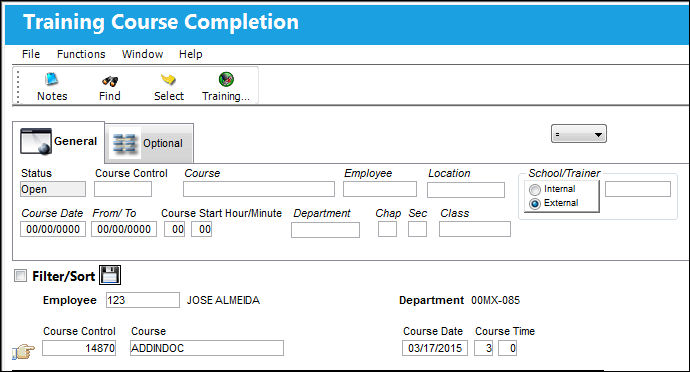Click the Class input field

point(475,229)
